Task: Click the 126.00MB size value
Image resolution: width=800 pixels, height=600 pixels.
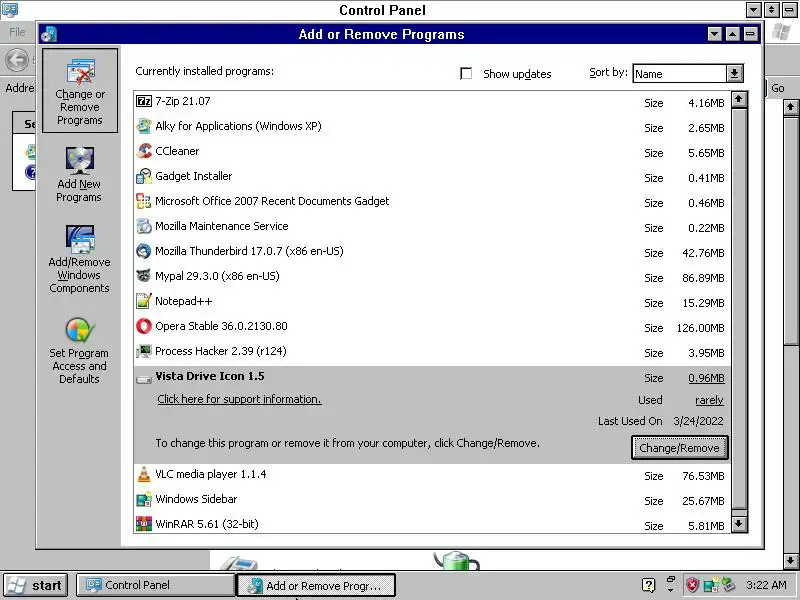Action: pos(701,328)
